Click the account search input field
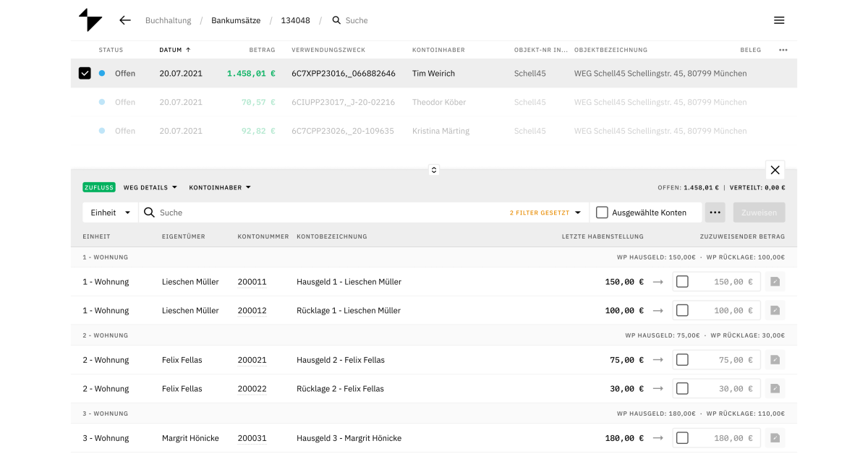 (325, 213)
